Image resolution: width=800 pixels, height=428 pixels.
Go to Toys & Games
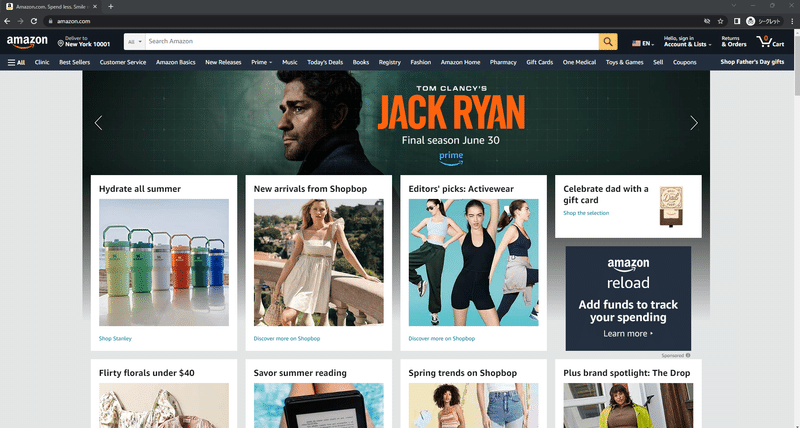[624, 62]
